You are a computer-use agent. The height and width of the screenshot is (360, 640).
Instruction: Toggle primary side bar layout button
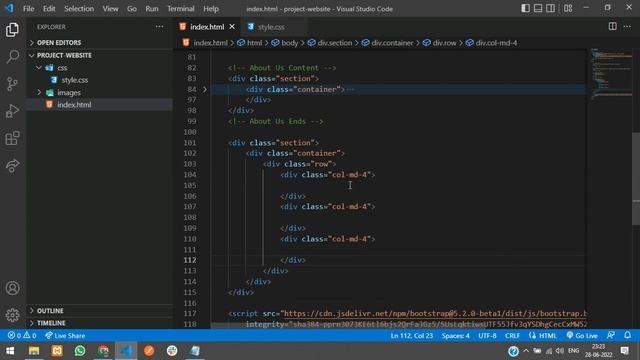coord(525,8)
